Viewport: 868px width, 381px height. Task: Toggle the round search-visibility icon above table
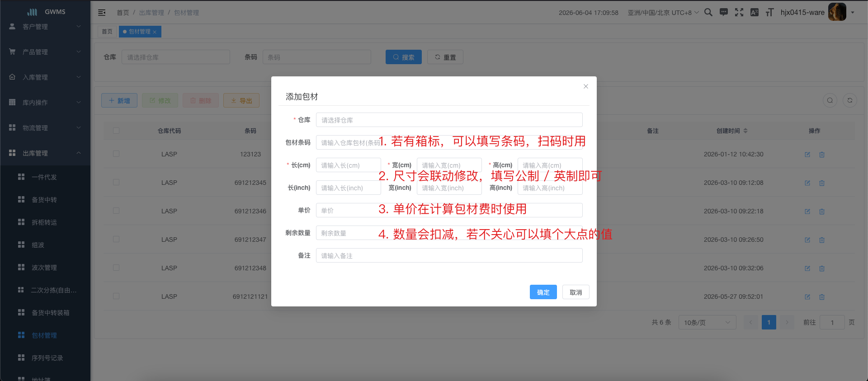coord(830,100)
